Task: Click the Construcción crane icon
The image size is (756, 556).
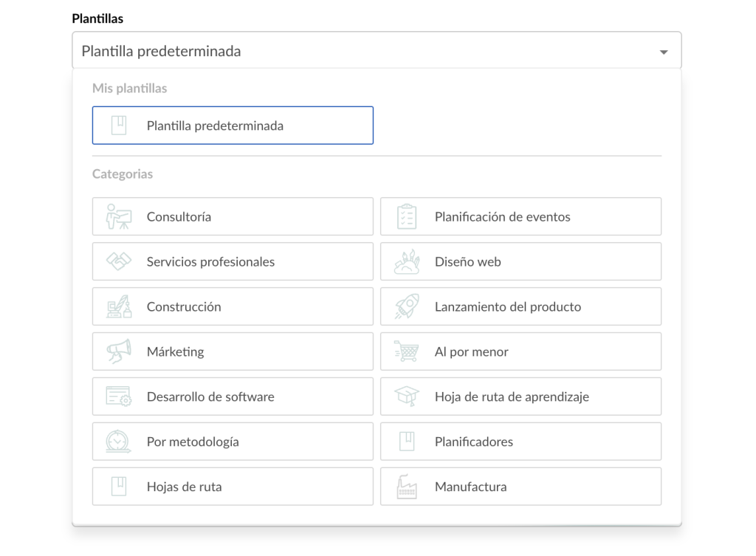Action: pos(119,306)
